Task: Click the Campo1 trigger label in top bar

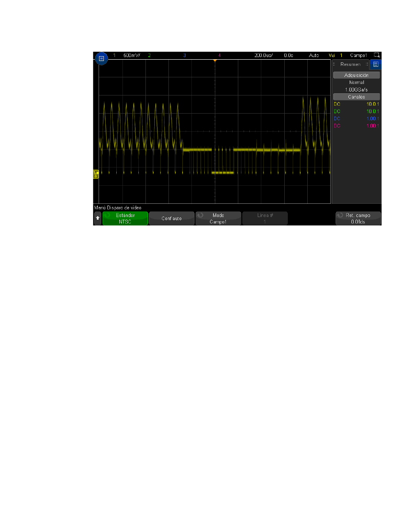Action: coord(358,55)
